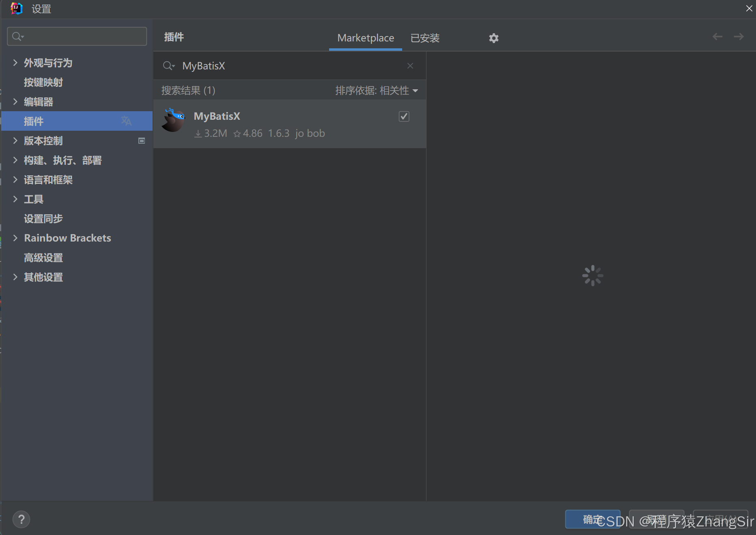Click the 插件 heading title
756x535 pixels.
tap(174, 37)
